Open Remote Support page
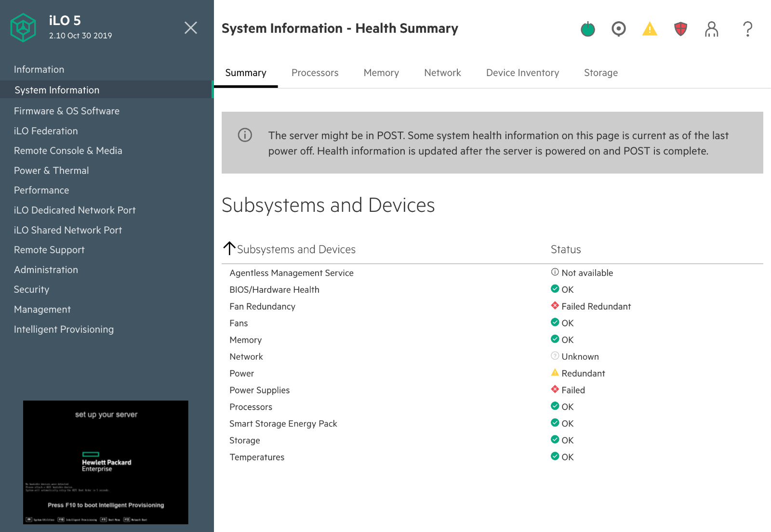 (x=49, y=250)
